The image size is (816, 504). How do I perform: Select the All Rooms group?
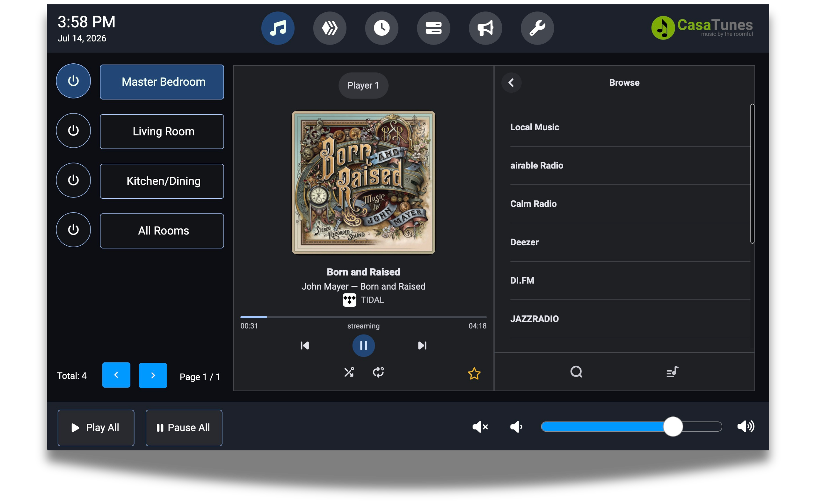(162, 231)
